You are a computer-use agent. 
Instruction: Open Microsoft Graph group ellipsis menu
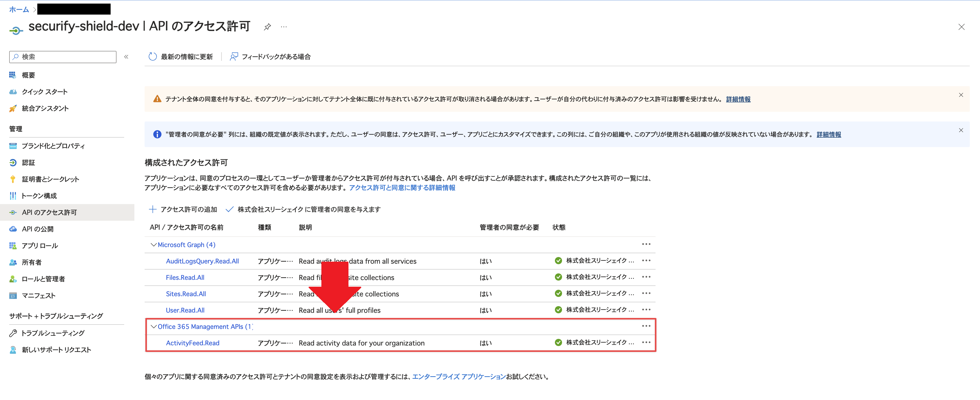tap(646, 244)
